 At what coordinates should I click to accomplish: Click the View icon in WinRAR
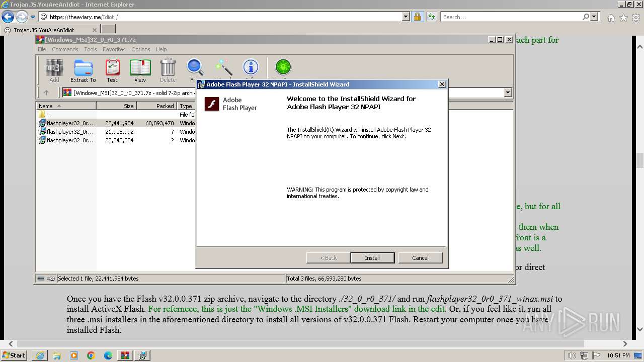[x=140, y=71]
